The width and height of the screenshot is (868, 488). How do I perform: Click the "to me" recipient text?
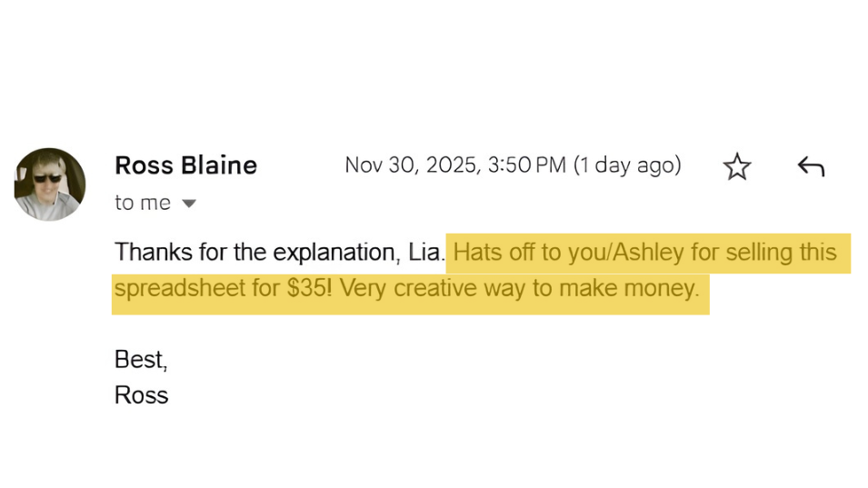tap(143, 204)
